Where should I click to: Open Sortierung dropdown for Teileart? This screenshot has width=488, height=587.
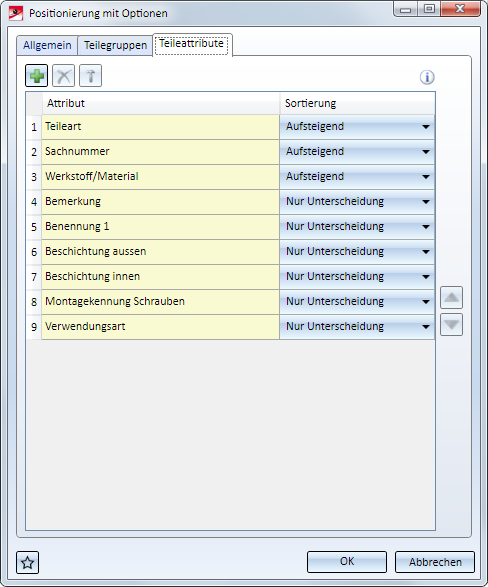(357, 127)
